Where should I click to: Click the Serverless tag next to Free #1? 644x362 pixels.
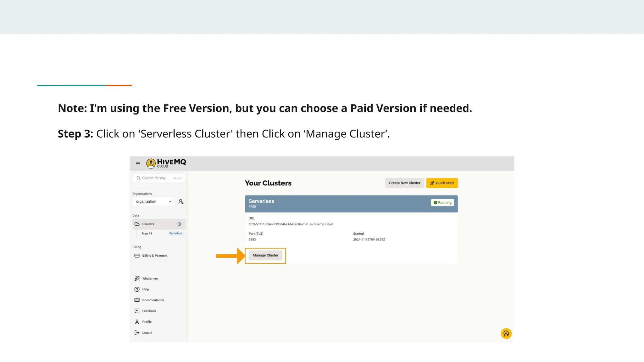pyautogui.click(x=175, y=233)
